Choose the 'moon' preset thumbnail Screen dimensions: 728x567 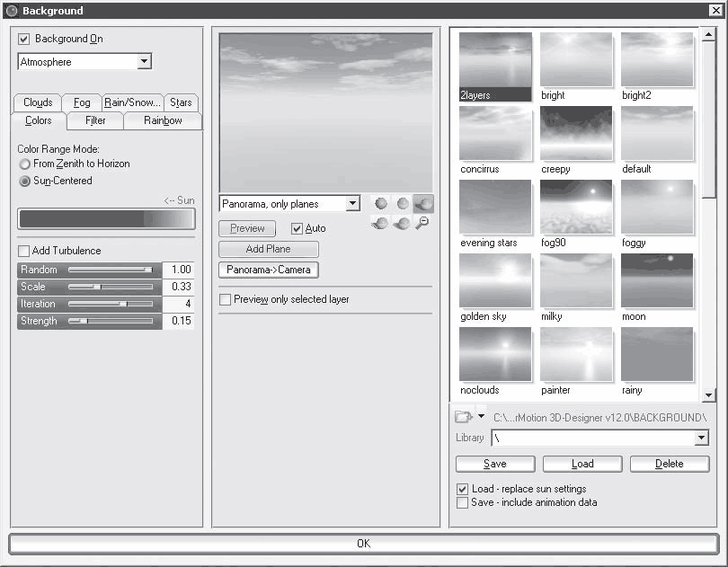click(657, 280)
